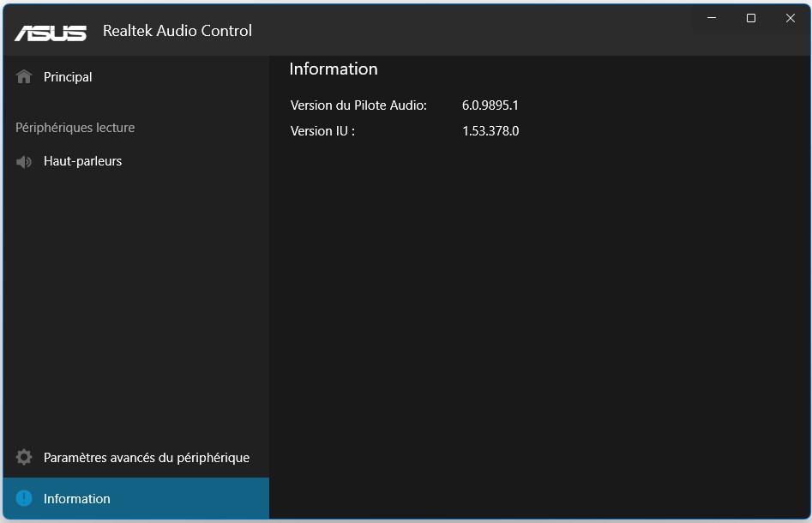Click the ASUS logo in the title bar
The width and height of the screenshot is (812, 523).
50,32
